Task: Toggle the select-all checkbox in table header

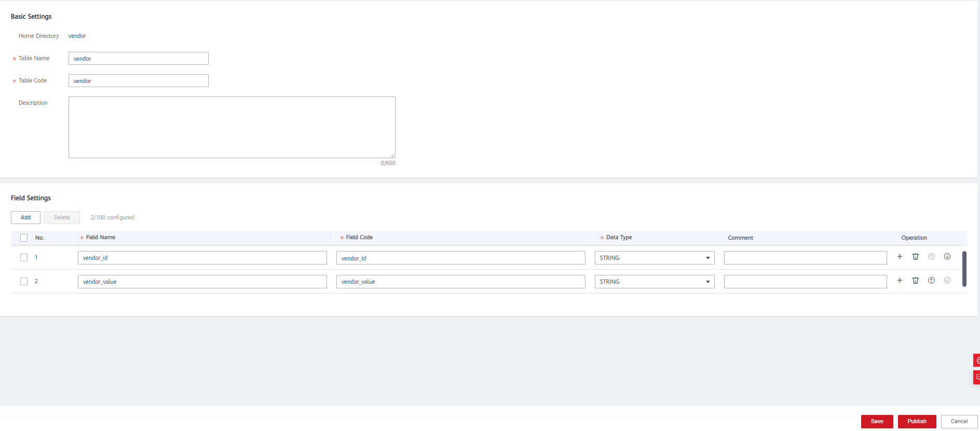Action: 24,238
